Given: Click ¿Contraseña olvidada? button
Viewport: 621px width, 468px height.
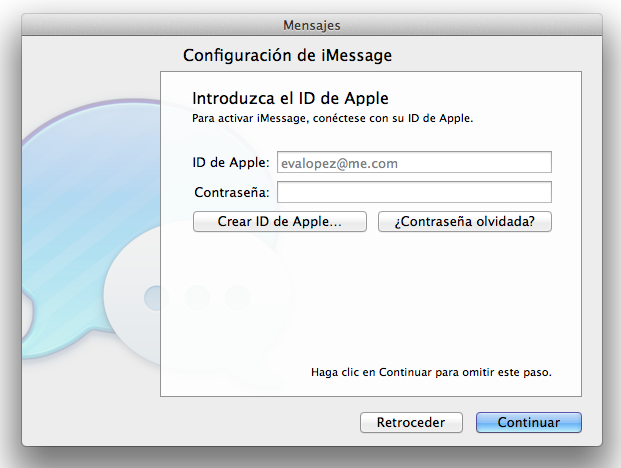Looking at the screenshot, I should pos(465,221).
